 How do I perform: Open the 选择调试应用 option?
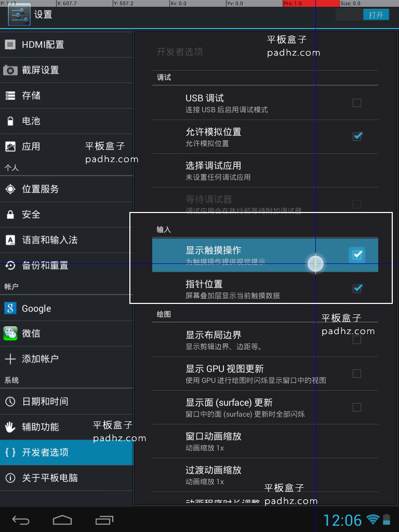coord(265,170)
